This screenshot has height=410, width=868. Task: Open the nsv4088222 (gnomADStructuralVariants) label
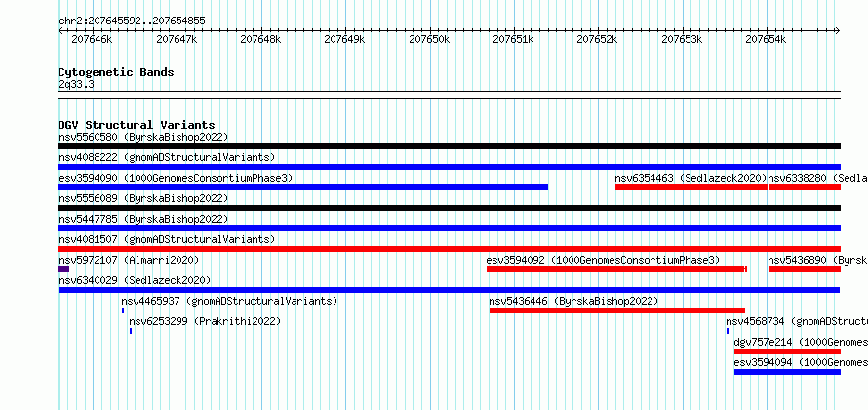click(x=167, y=157)
